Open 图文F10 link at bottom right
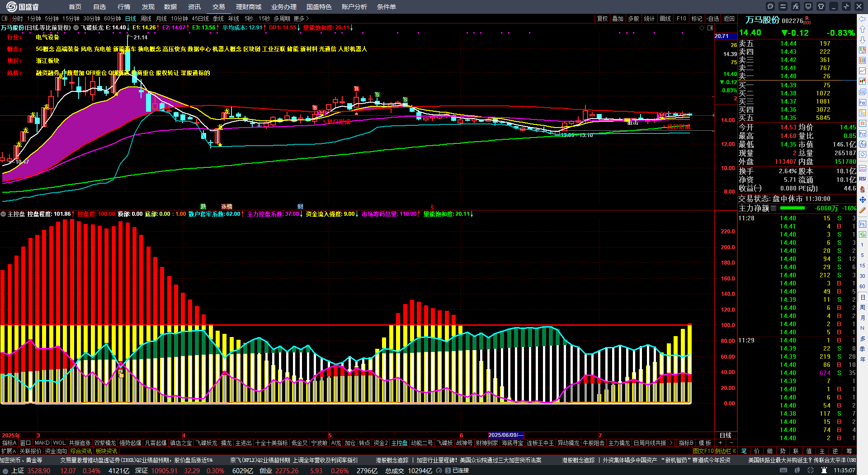868x475 pixels. point(703,451)
